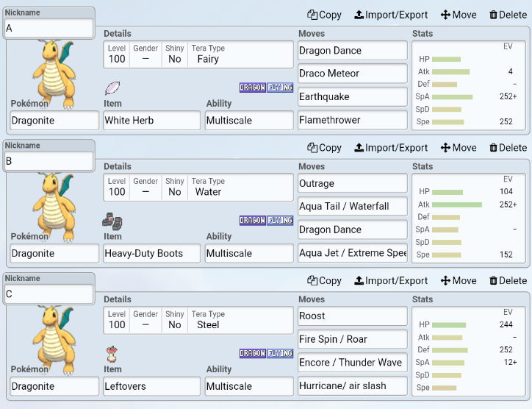The image size is (532, 409).
Task: Click Dragon Dance move slot in set A
Action: point(353,50)
